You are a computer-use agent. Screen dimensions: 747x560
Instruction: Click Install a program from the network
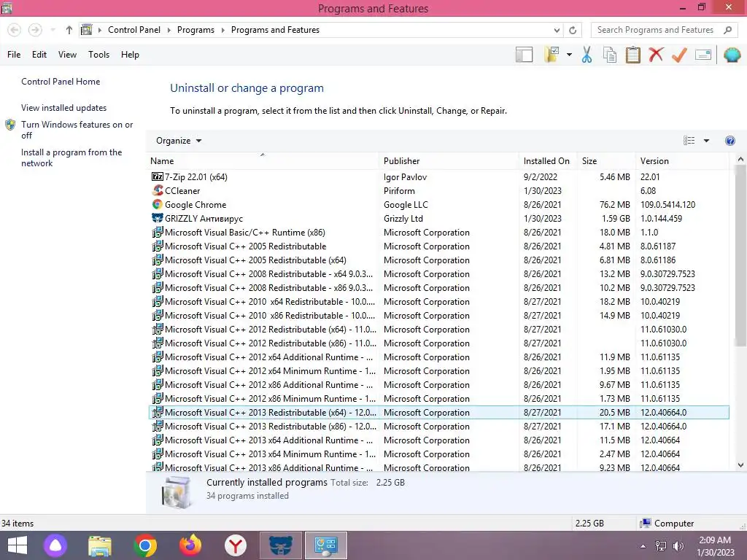click(x=71, y=157)
